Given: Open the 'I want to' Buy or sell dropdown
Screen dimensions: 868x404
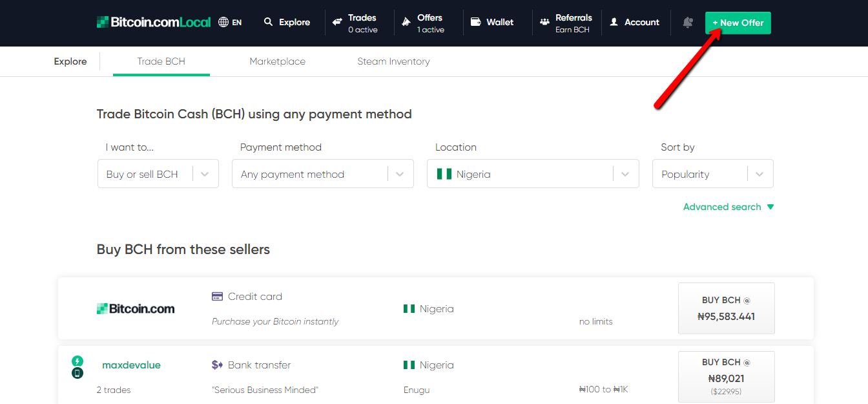Looking at the screenshot, I should (158, 174).
